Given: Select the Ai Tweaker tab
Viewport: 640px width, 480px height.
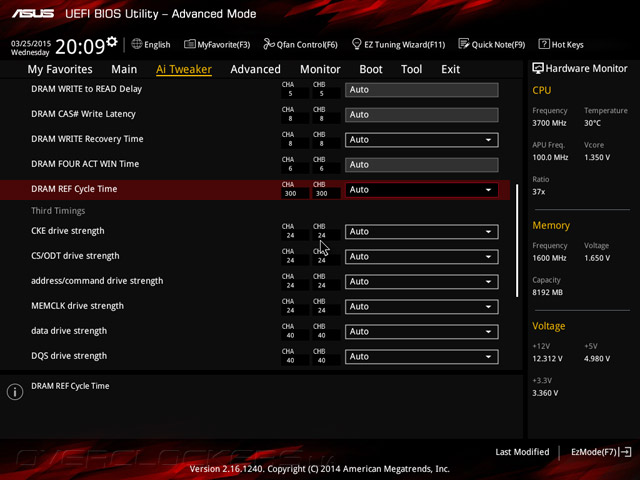Looking at the screenshot, I should coord(184,69).
